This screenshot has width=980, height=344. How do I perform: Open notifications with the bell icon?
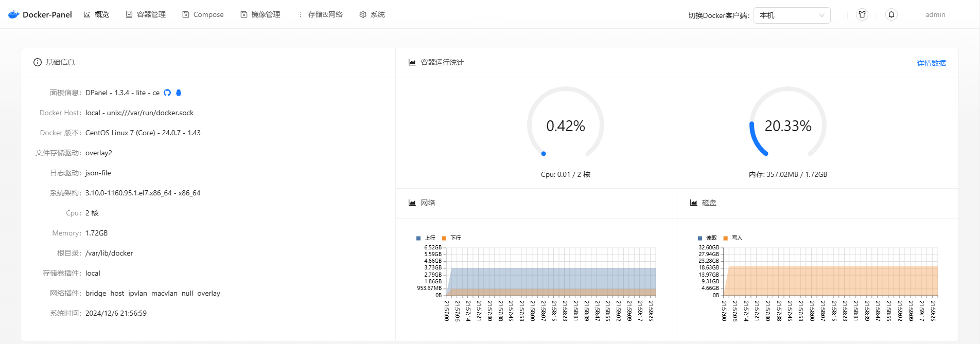pyautogui.click(x=891, y=14)
